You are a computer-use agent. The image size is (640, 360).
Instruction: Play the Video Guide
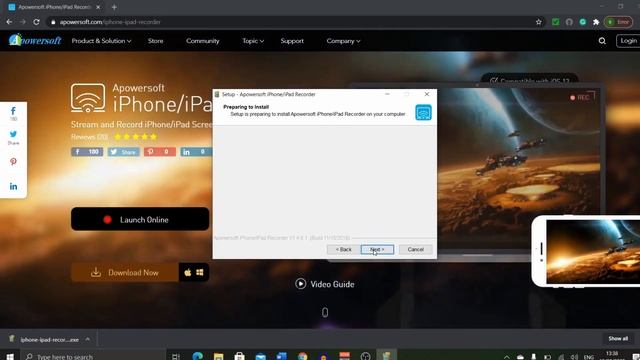[x=325, y=284]
